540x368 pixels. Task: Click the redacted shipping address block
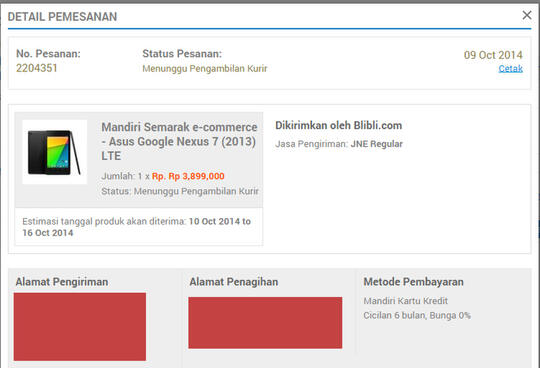80,327
